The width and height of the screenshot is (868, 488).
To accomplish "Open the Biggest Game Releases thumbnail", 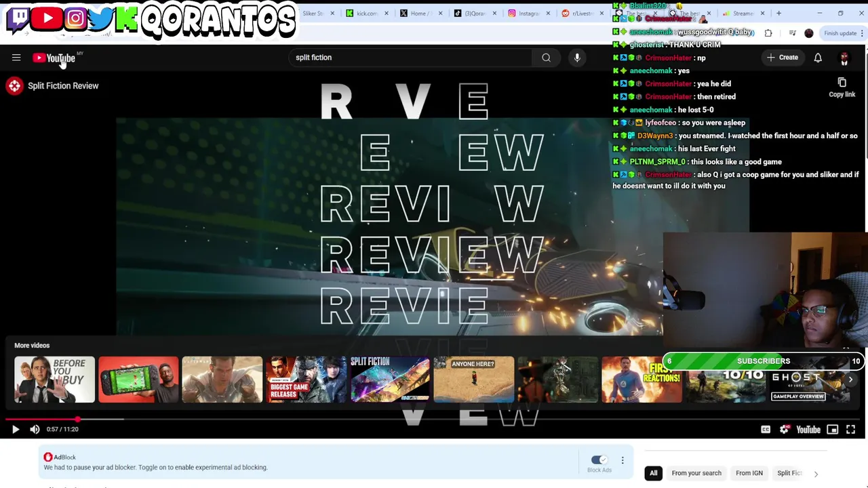I will [306, 380].
